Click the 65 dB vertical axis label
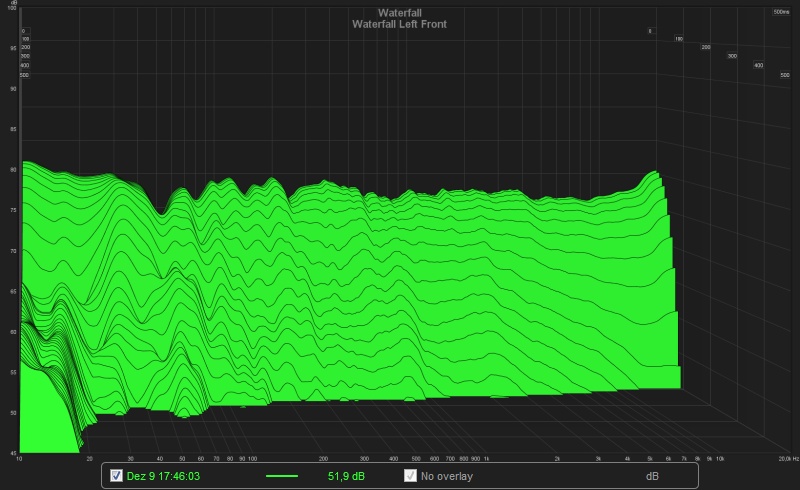This screenshot has width=800, height=490. point(13,291)
